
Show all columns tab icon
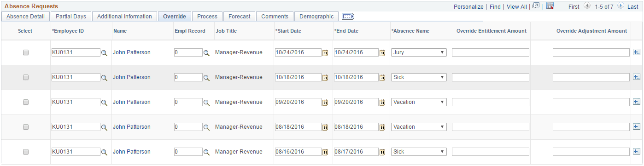point(348,17)
